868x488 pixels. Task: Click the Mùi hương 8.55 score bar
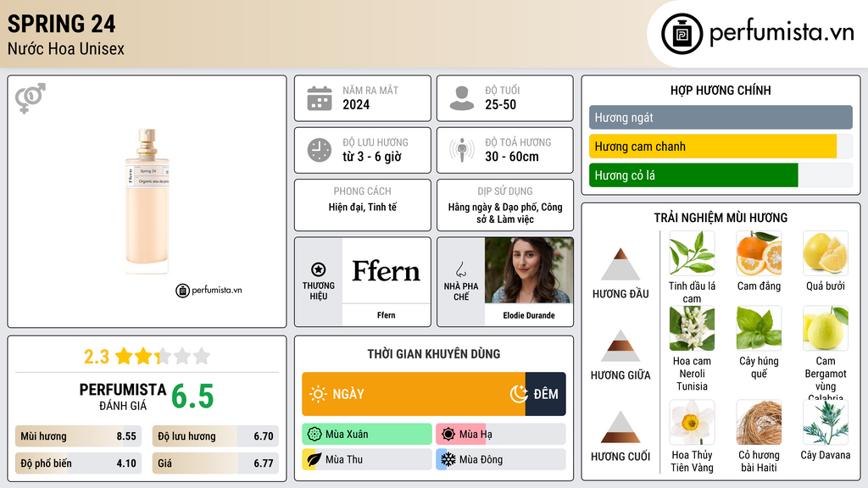click(79, 436)
